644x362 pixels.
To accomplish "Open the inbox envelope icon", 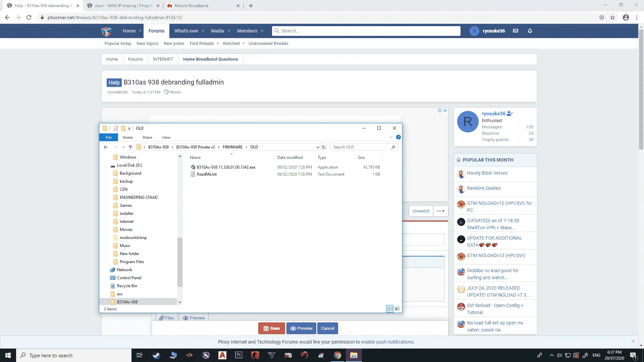I will coord(516,31).
